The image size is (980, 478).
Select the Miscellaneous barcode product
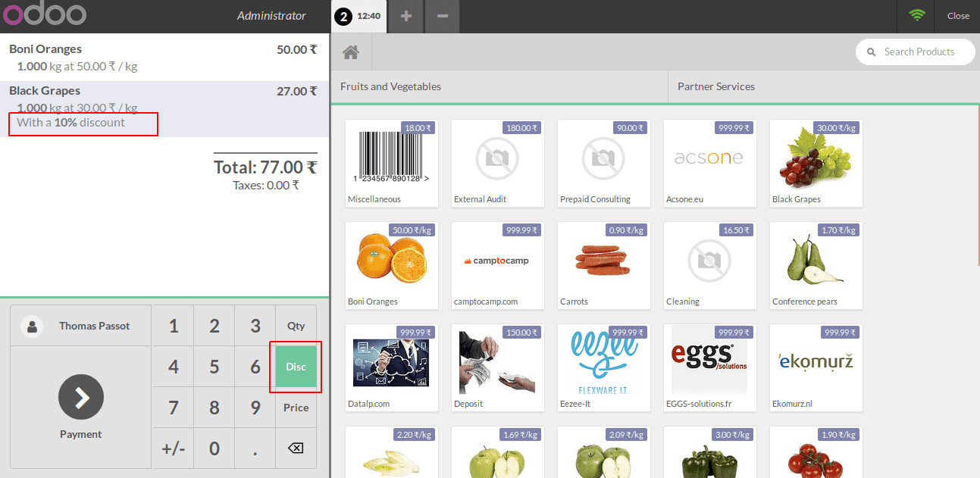[392, 163]
